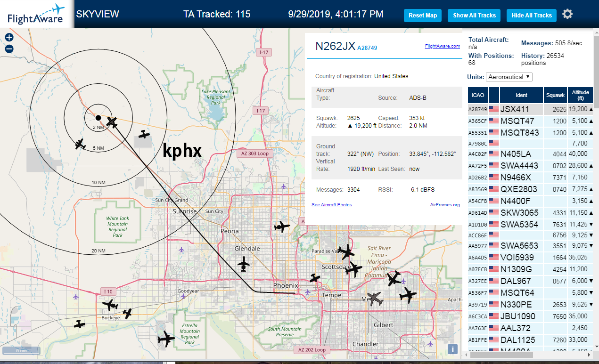
Task: Click ICAO cell A7980C in list
Action: click(x=477, y=143)
